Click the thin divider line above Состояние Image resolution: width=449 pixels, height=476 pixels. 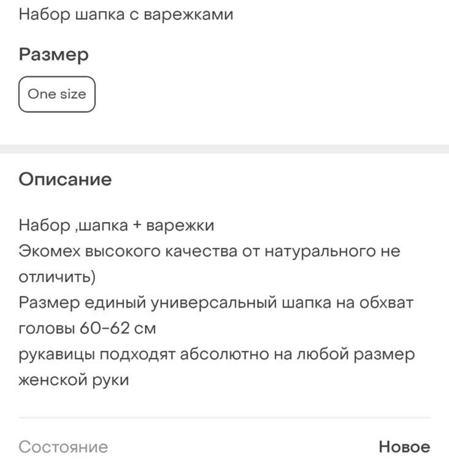224,417
